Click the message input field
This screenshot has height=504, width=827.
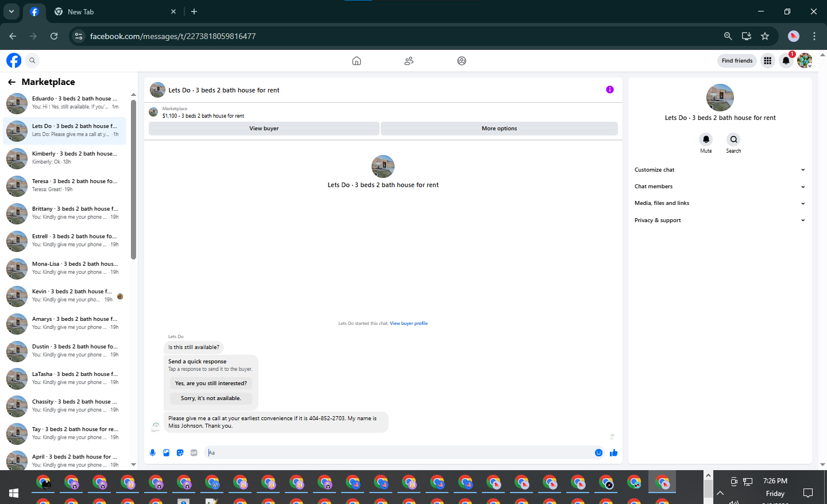click(399, 453)
